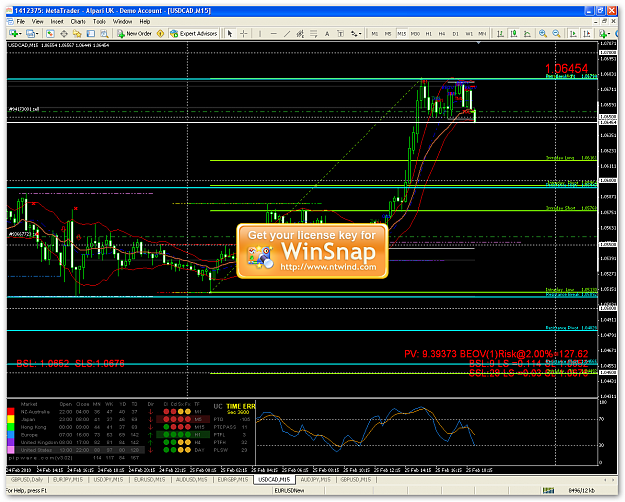
Task: Click the yellow diamond MetaEditor icon
Action: (x=160, y=34)
